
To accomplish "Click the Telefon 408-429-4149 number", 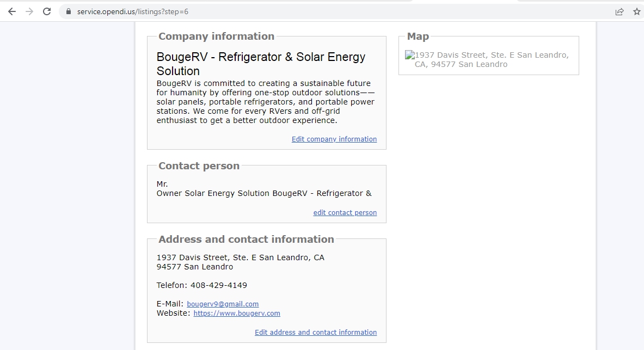I will pos(201,286).
